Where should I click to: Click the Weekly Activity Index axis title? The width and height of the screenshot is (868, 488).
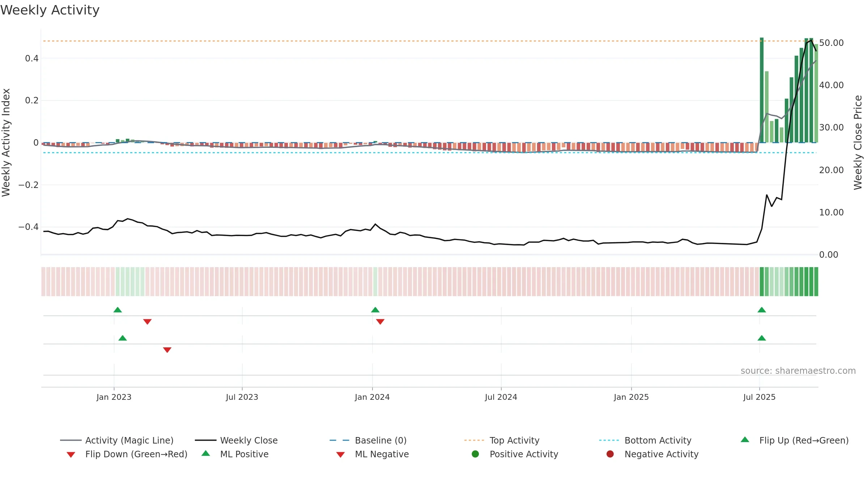pyautogui.click(x=6, y=142)
